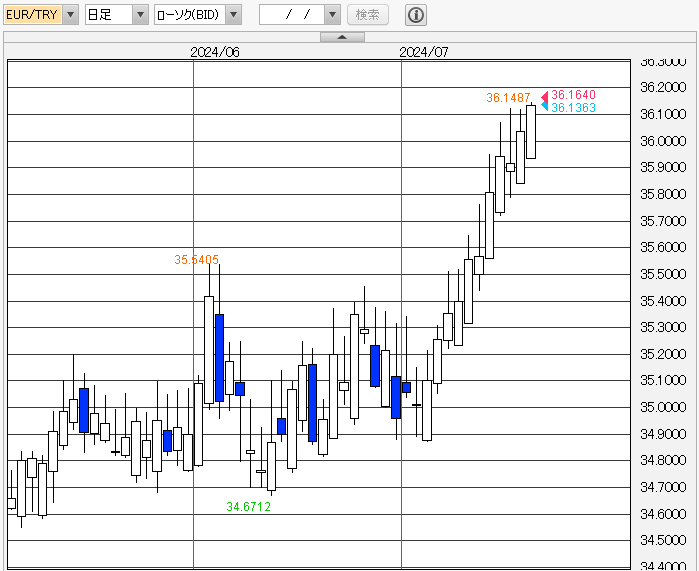The height and width of the screenshot is (571, 699).
Task: Click the 35.0000 price axis label
Action: coord(663,407)
